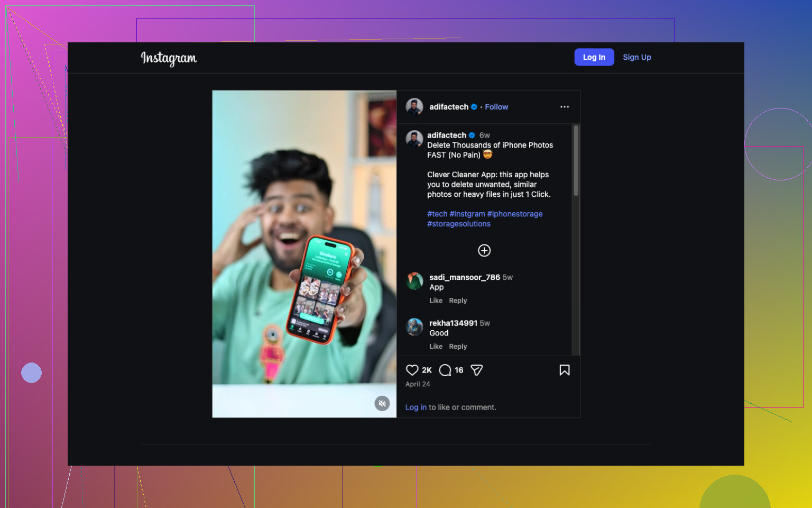Viewport: 812px width, 508px height.
Task: Click the reel video to play or pause
Action: [x=304, y=254]
